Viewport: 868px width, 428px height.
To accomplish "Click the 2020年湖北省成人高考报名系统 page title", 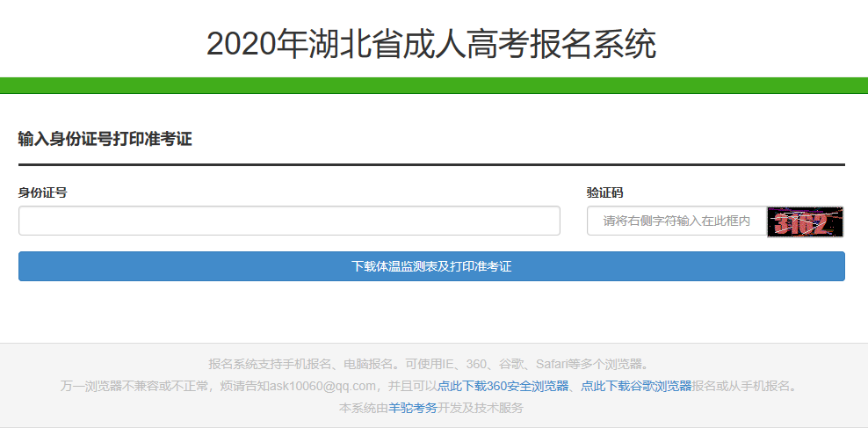I will click(431, 44).
